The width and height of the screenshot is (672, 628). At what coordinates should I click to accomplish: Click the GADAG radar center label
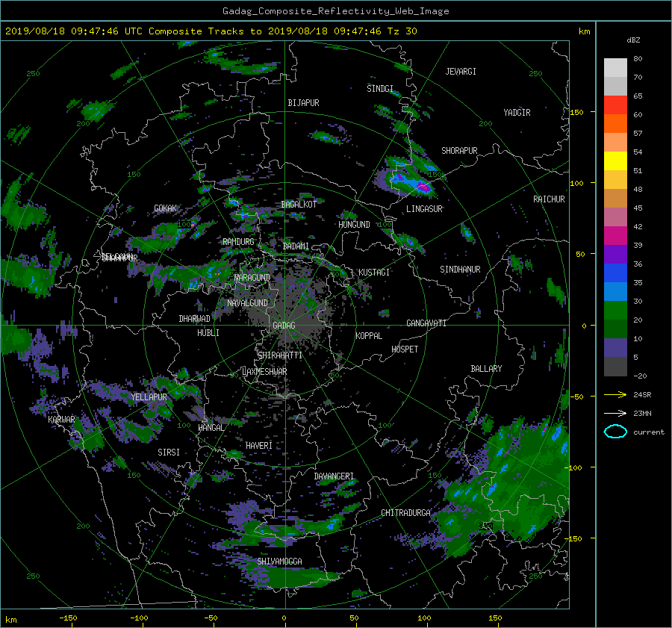click(x=284, y=326)
